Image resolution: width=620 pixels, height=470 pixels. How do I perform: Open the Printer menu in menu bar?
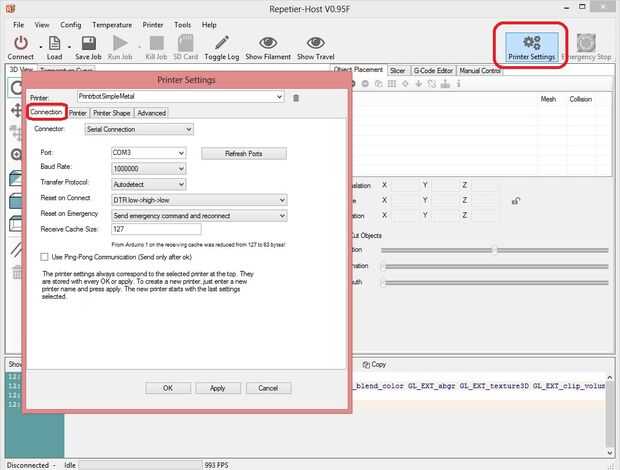pyautogui.click(x=153, y=25)
